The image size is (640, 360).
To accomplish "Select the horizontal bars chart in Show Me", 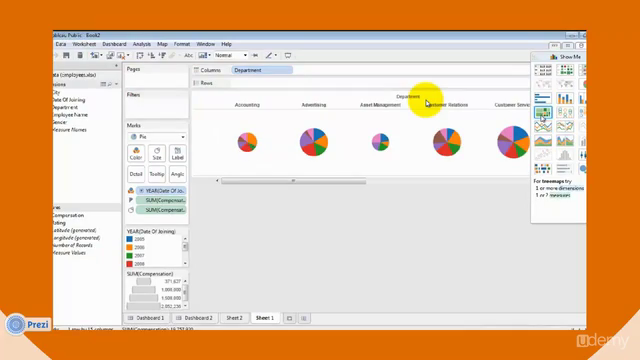I will [x=543, y=98].
